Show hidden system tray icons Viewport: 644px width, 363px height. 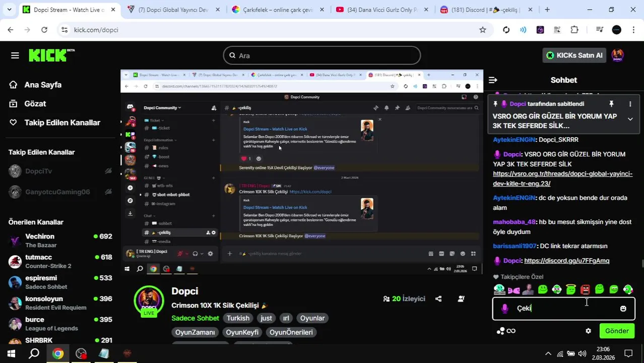[x=548, y=353]
